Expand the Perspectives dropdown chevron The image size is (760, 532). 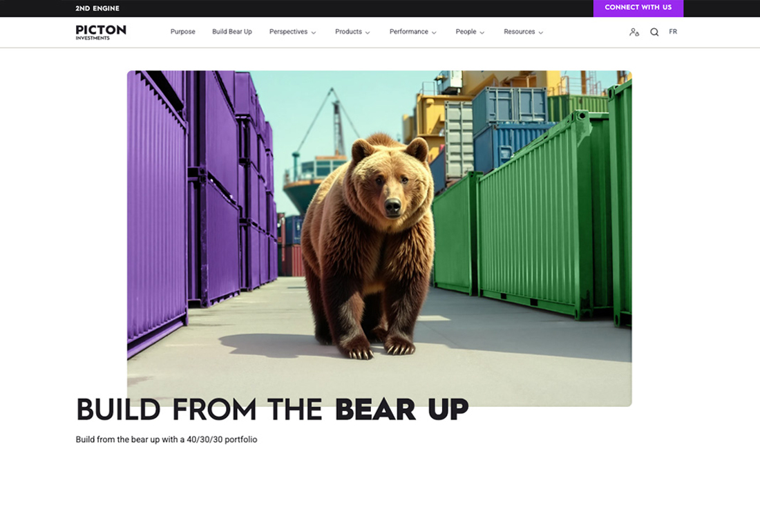(314, 32)
